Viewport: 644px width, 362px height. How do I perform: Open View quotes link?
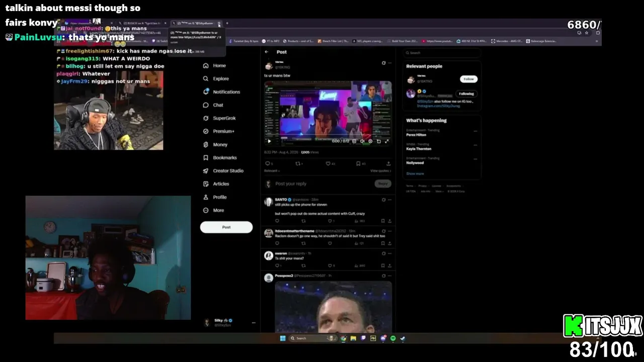[380, 171]
